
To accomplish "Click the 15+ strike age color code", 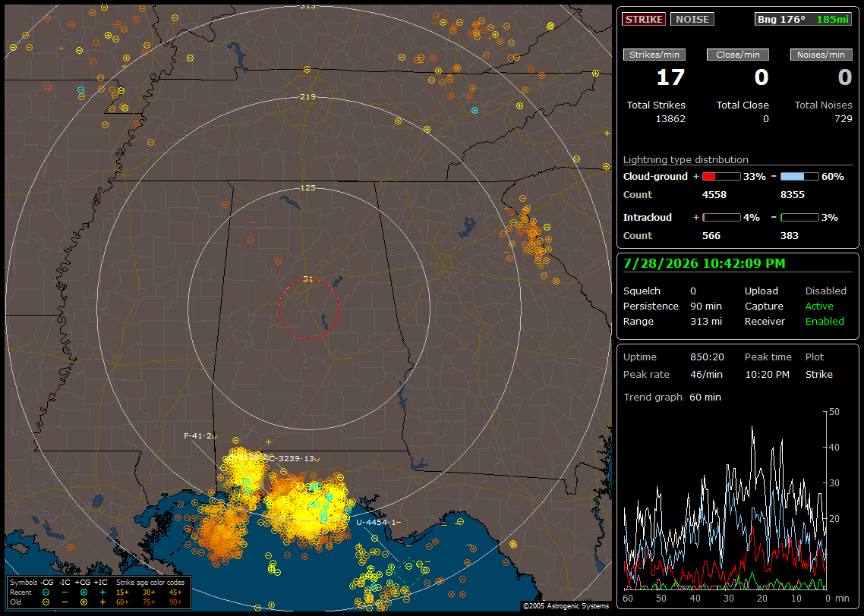I will point(122,592).
